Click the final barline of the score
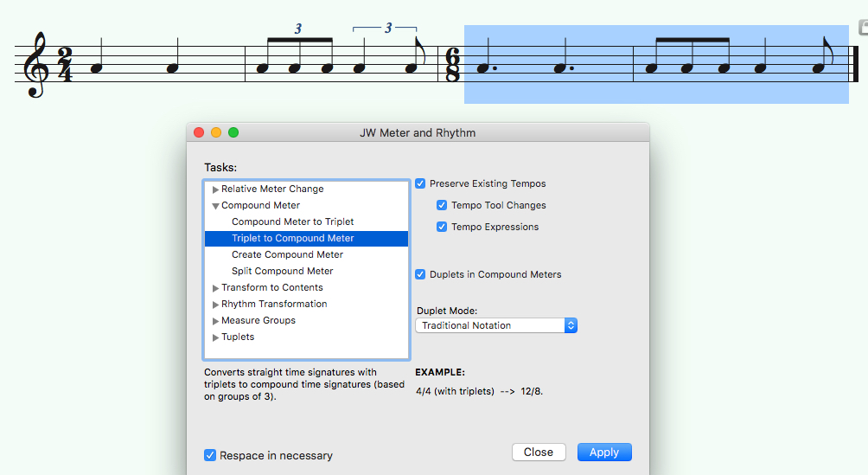The height and width of the screenshot is (475, 868). (853, 66)
